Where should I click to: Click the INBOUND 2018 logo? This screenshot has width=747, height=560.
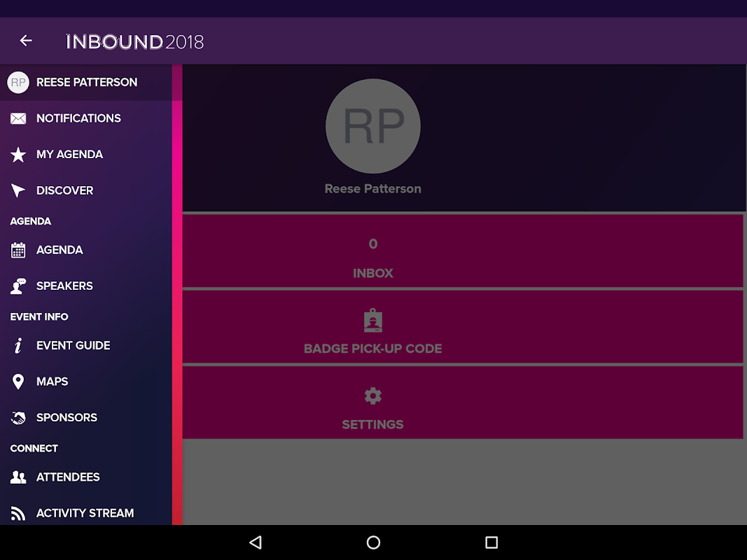(135, 42)
